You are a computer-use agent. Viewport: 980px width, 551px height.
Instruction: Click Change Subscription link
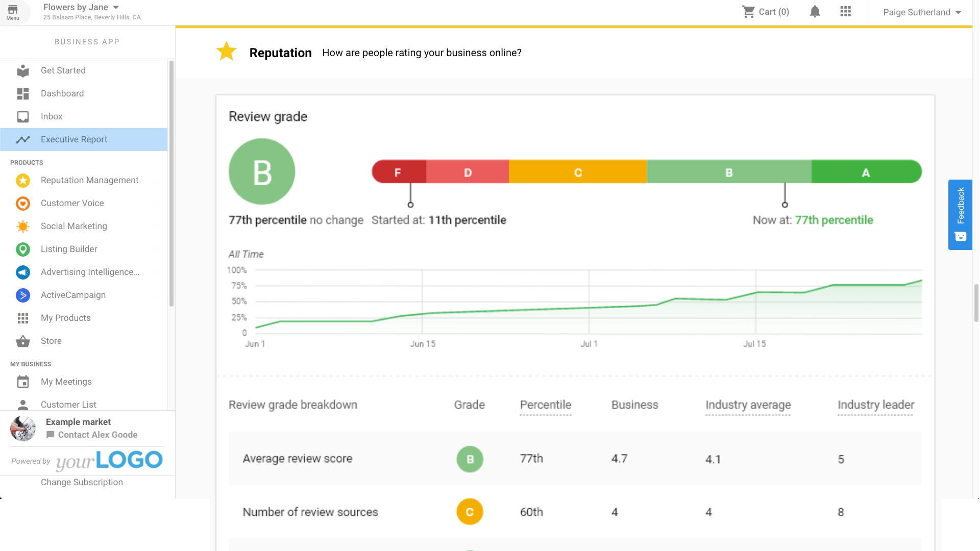point(82,482)
